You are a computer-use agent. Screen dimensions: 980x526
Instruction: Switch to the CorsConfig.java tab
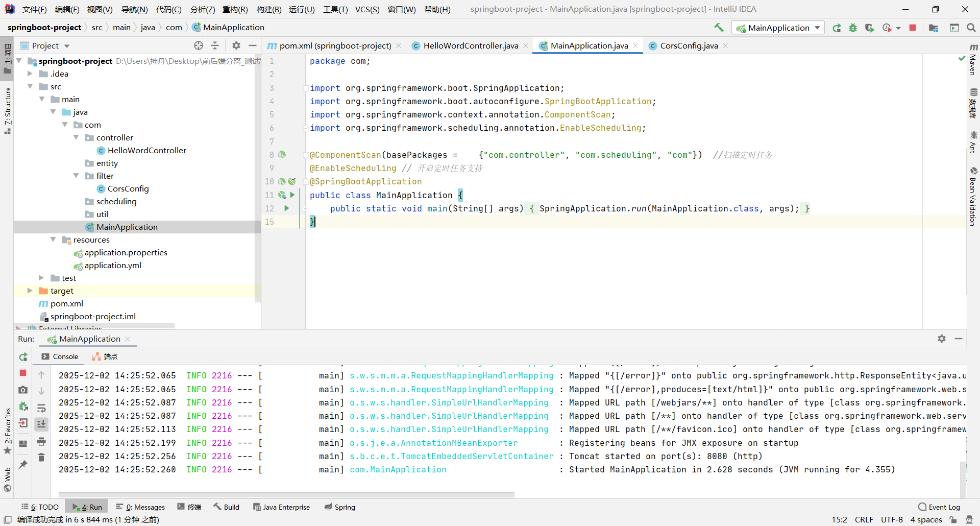click(689, 45)
